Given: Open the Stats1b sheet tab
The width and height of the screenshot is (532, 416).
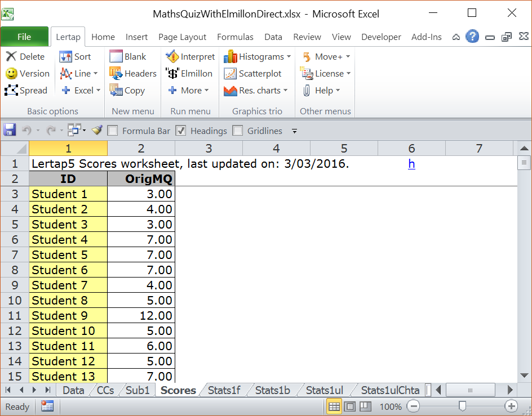Looking at the screenshot, I should [272, 390].
